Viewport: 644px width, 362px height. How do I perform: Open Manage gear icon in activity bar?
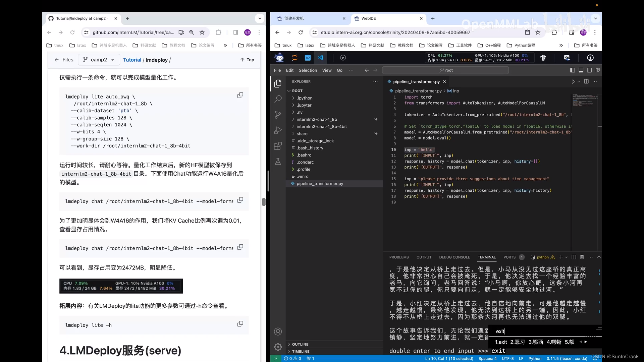coord(278,347)
